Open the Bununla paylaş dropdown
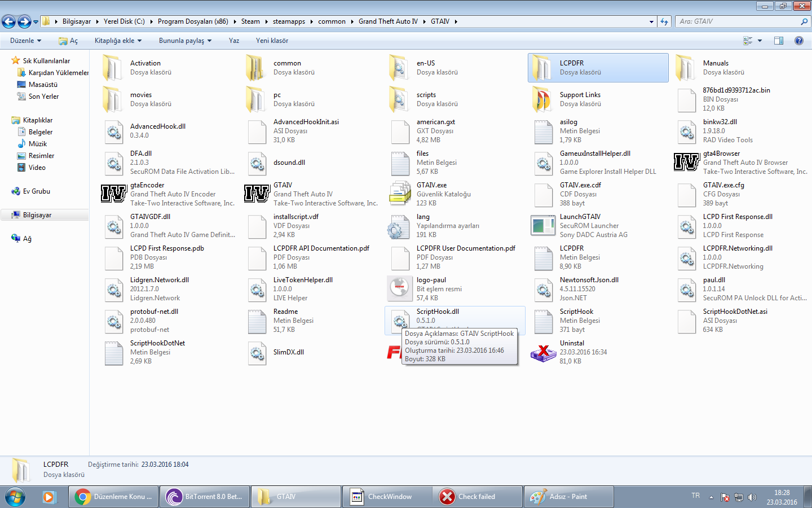 click(185, 41)
